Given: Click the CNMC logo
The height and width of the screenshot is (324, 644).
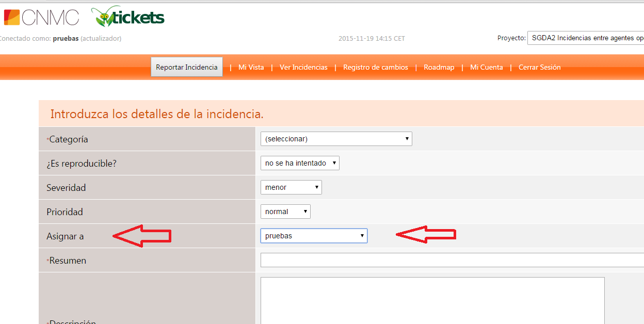Looking at the screenshot, I should 41,17.
